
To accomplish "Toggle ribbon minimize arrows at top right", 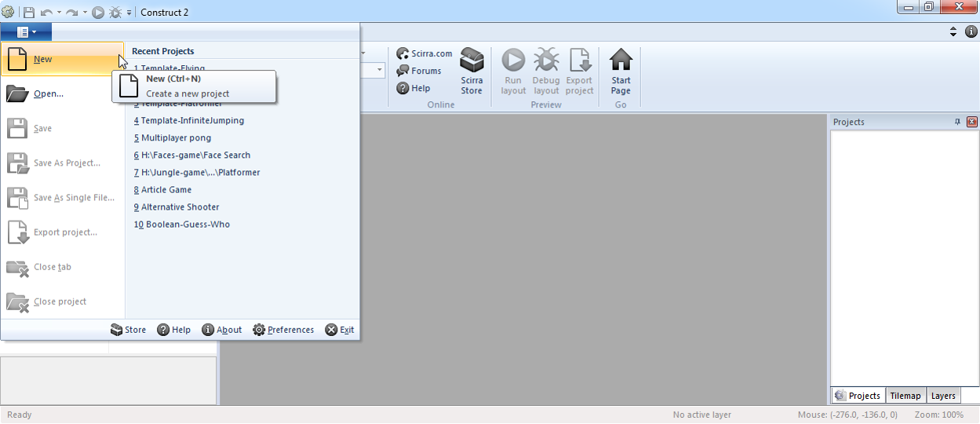I will (953, 32).
